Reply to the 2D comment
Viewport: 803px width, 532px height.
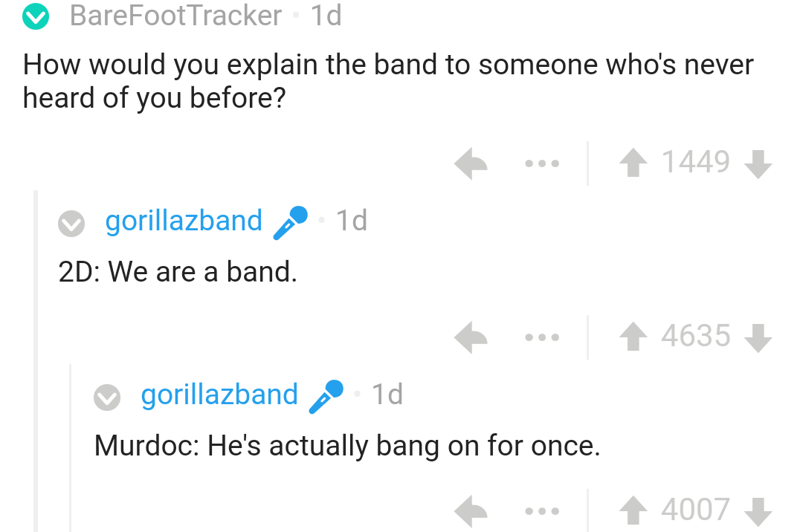(x=471, y=337)
